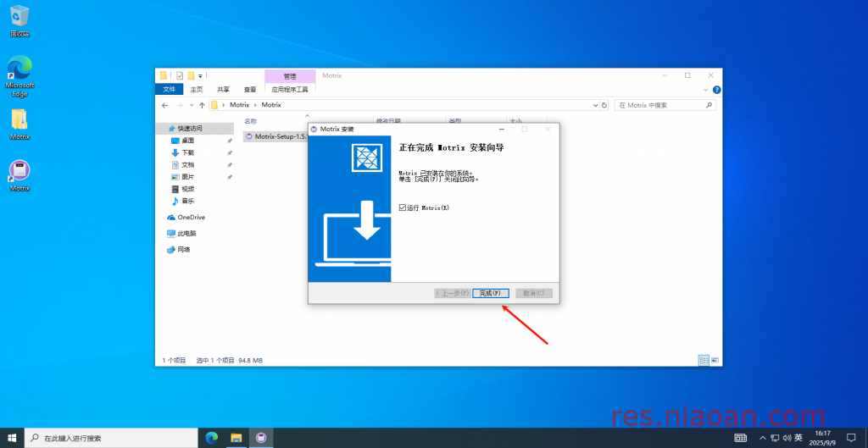Open File Explorer from the taskbar
This screenshot has height=448, width=868.
(x=236, y=438)
